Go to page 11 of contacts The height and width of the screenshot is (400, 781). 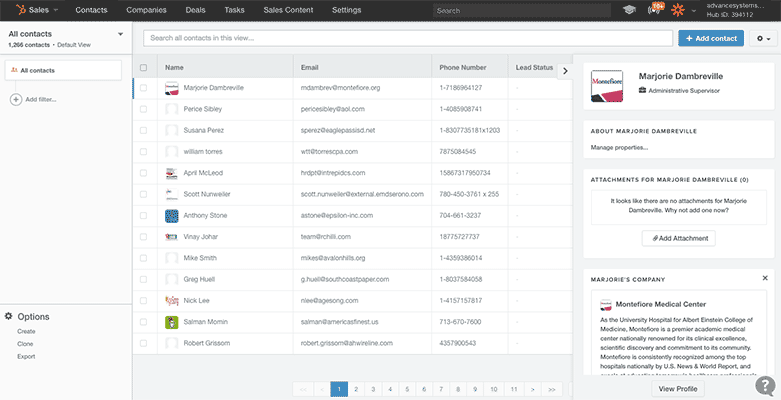[x=514, y=389]
